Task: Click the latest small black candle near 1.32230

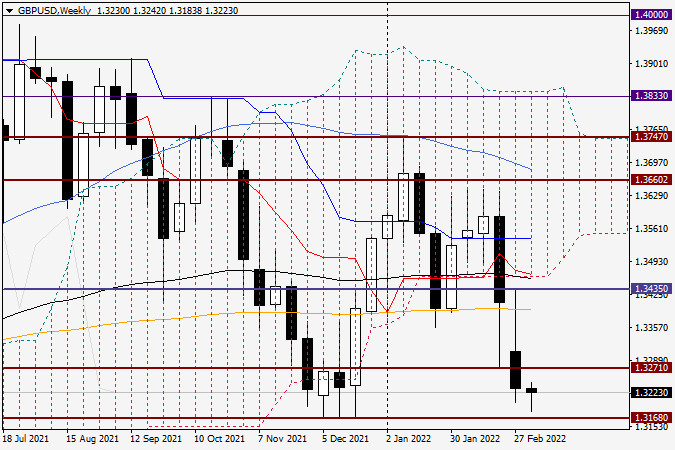Action: 531,390
